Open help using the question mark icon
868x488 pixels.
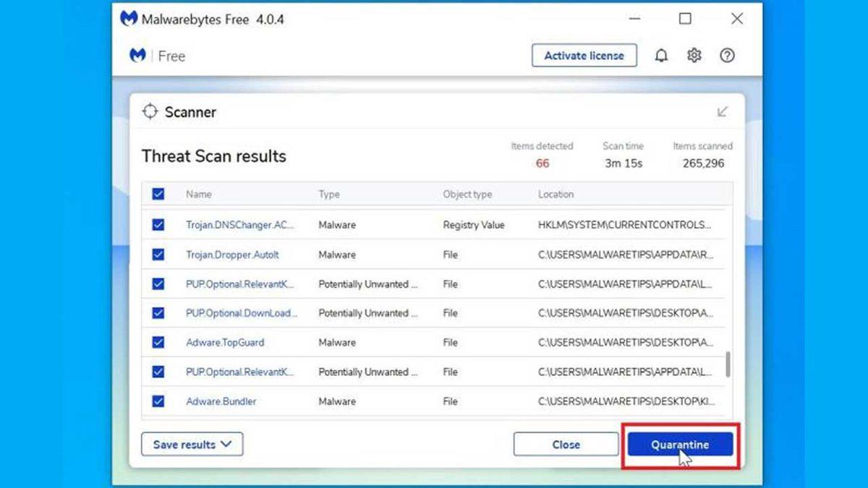pyautogui.click(x=727, y=55)
